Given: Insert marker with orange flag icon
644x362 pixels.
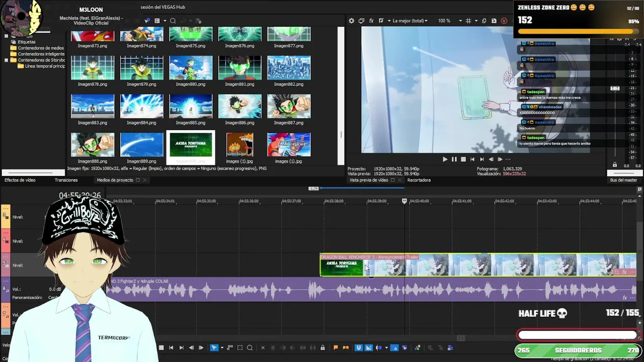Looking at the screenshot, I should (336, 347).
